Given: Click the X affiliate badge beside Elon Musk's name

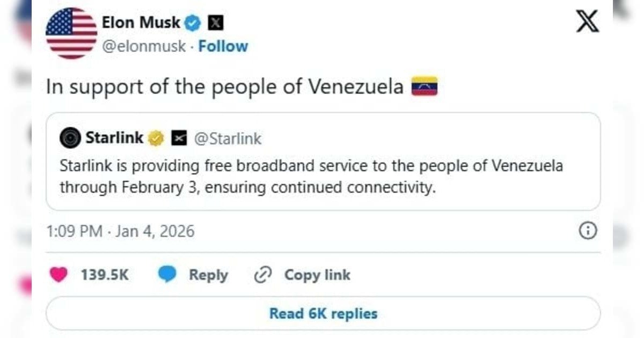Looking at the screenshot, I should tap(215, 23).
